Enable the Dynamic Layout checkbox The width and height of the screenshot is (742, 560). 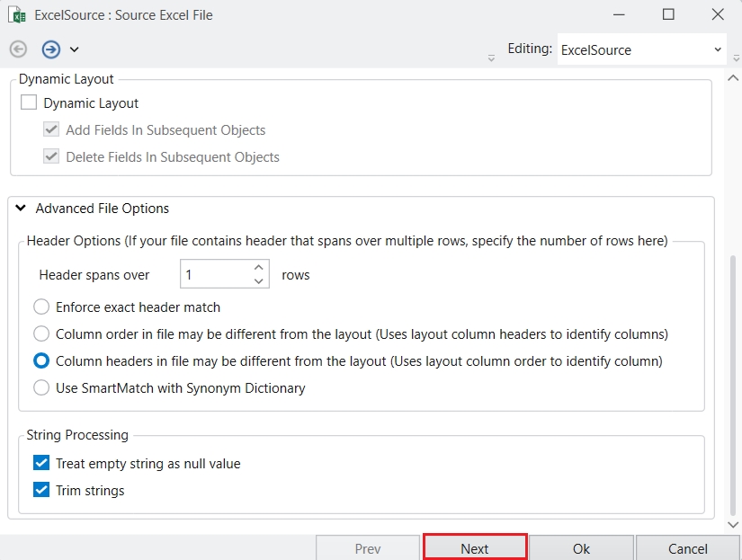coord(29,103)
